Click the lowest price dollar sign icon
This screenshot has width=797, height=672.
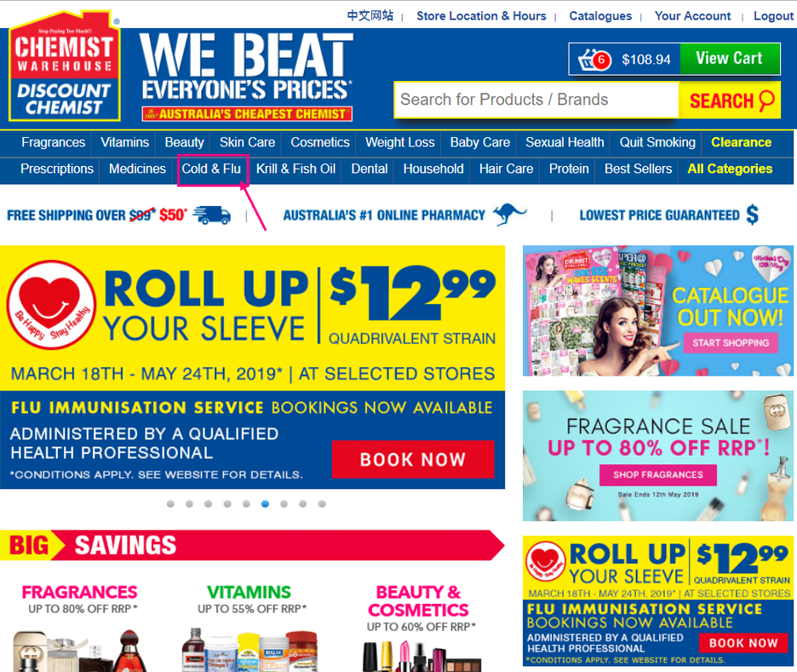tap(753, 215)
